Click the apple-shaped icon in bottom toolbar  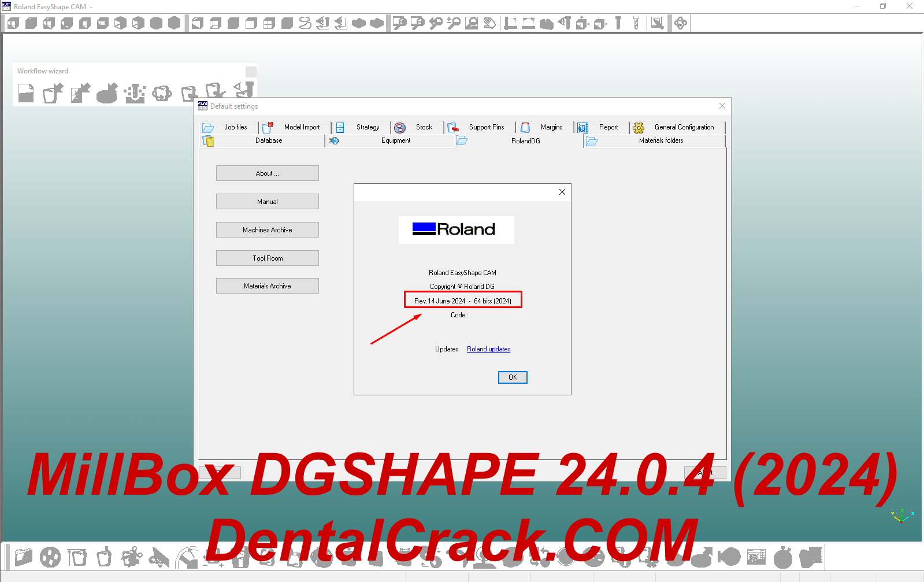pyautogui.click(x=783, y=557)
